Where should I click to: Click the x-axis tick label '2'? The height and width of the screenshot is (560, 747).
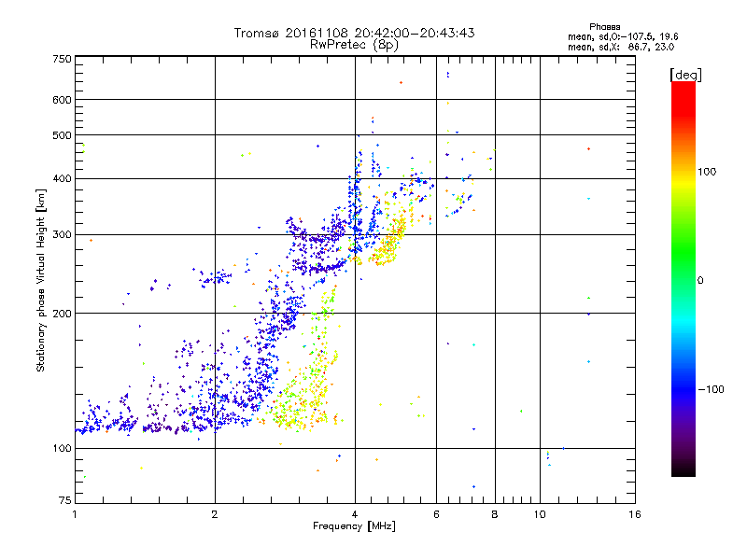(215, 514)
